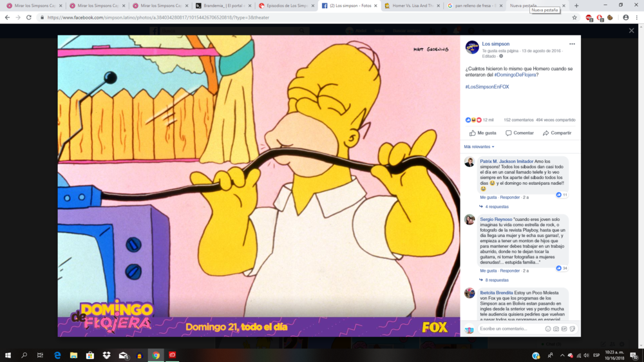The image size is (644, 362).
Task: Like the post with Me gusta
Action: (482, 133)
